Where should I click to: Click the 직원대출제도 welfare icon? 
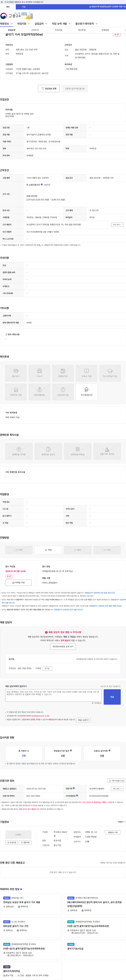click(x=40, y=392)
